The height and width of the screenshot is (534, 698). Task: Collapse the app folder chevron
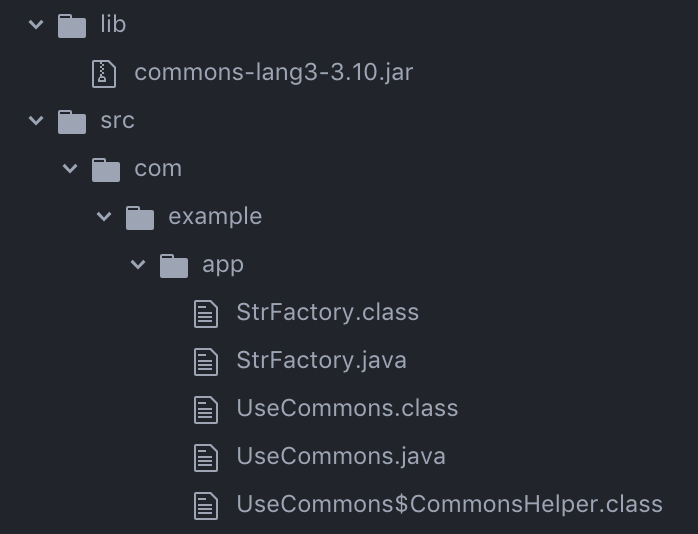(139, 265)
